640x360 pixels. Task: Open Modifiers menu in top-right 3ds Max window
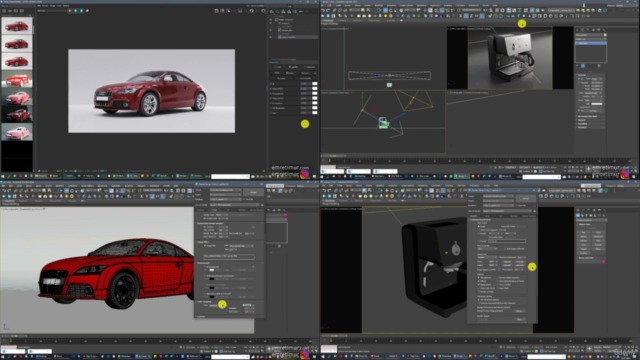pos(379,5)
